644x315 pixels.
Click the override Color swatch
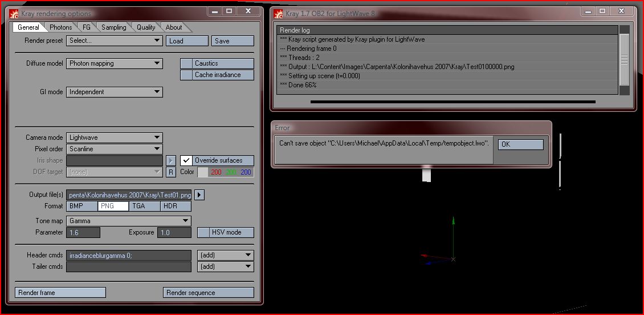[x=202, y=172]
